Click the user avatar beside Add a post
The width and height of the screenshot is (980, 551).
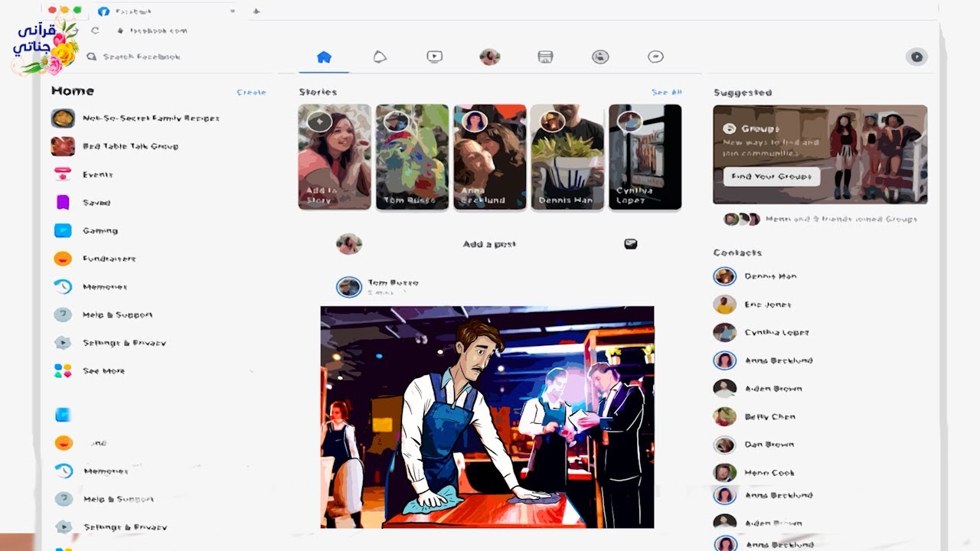point(349,244)
